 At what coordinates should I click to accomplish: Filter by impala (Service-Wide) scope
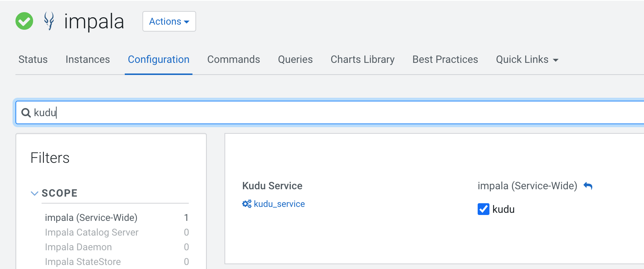pos(91,218)
